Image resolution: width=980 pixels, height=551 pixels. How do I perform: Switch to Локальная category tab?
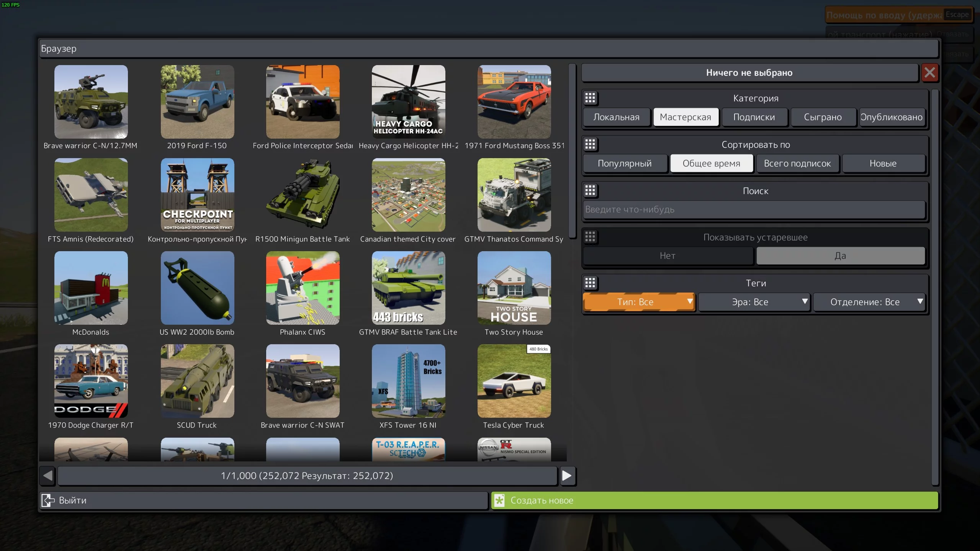(616, 117)
